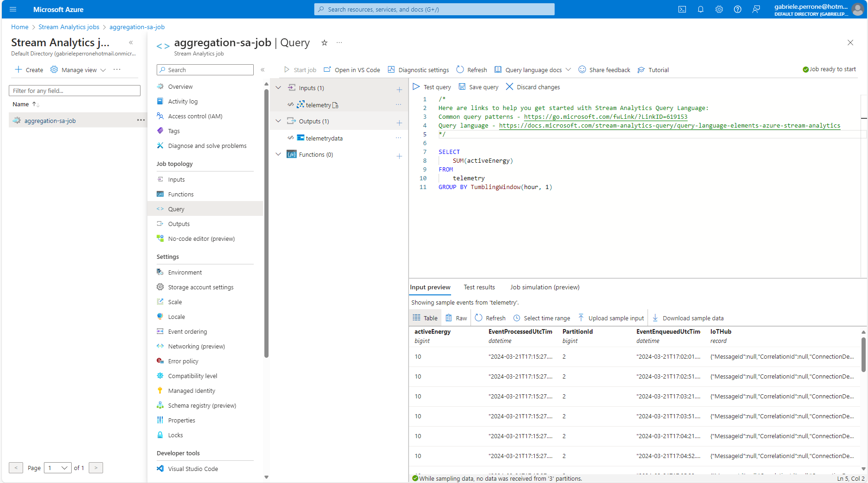Refresh the query page
Screen dimensions: 868x483
click(x=471, y=70)
